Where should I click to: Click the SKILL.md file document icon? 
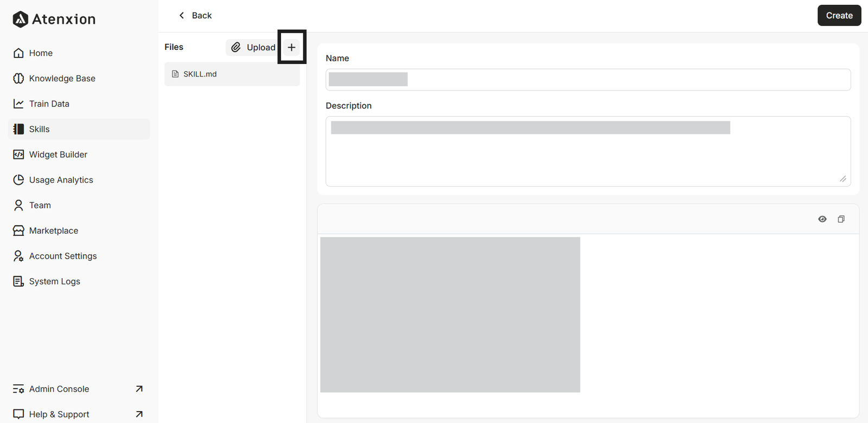pyautogui.click(x=175, y=74)
